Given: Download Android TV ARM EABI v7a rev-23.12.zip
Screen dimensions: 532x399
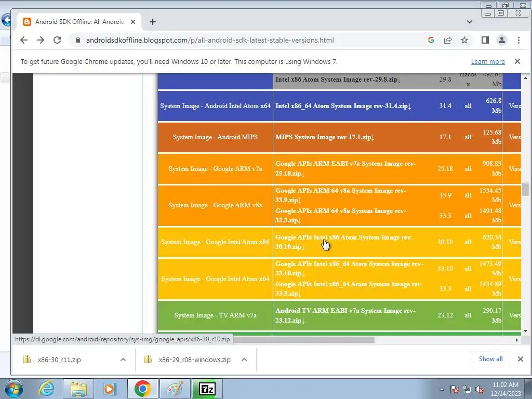Looking at the screenshot, I should 345,315.
